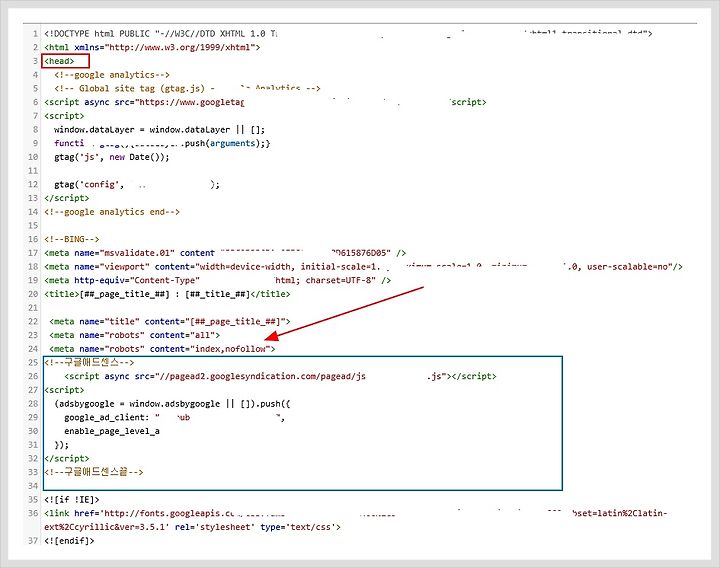The width and height of the screenshot is (720, 568).
Task: Click the <head> tag on line 3
Action: pos(59,61)
